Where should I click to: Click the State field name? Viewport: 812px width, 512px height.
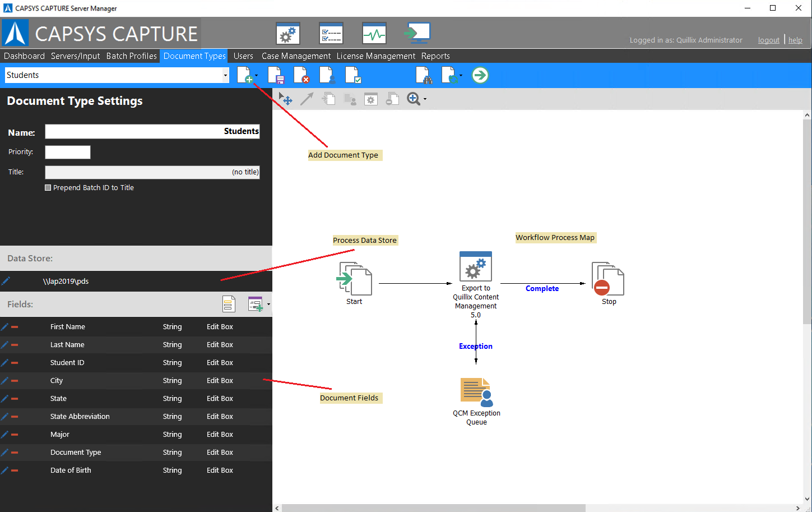58,399
